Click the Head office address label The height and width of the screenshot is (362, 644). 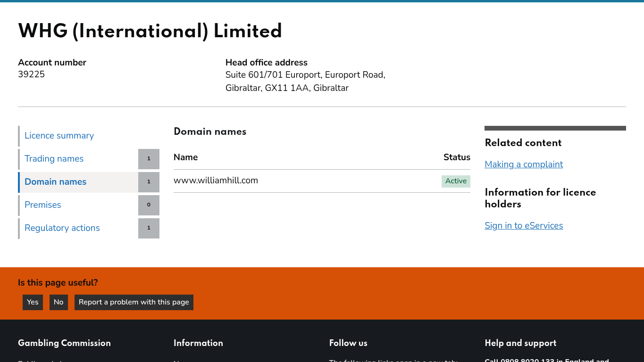click(267, 63)
